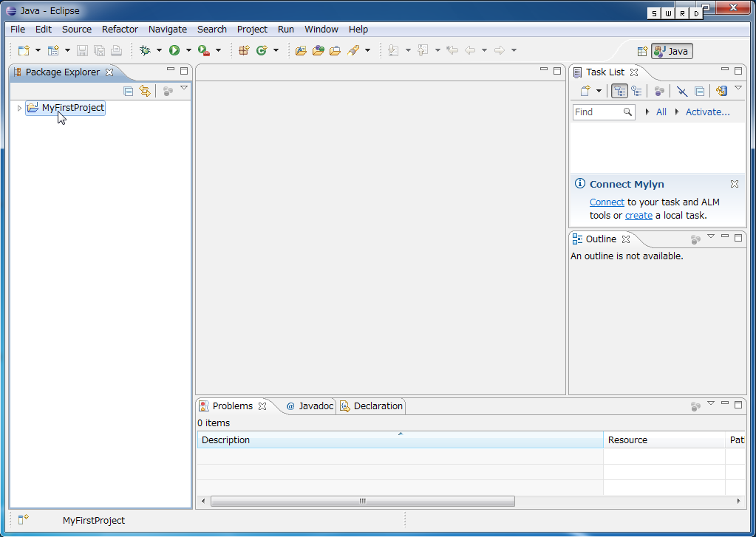The image size is (756, 537).
Task: Open the Package Explorer view menu triangle
Action: coord(184,89)
